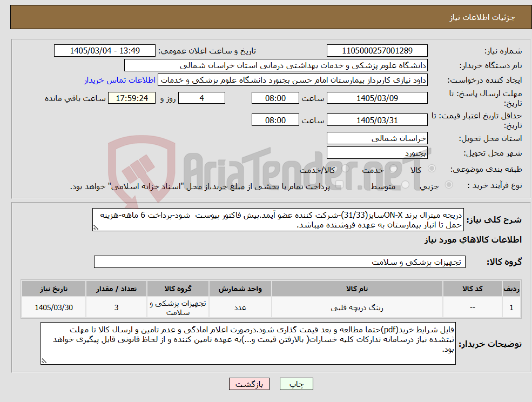Click the resize handle of the description box
Viewport: 532px width, 402px height.
point(96,228)
